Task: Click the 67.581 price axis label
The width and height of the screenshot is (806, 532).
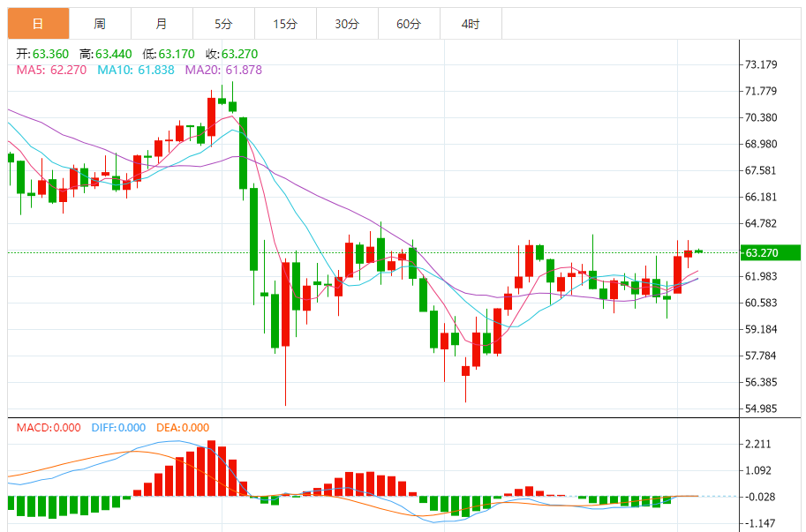Action: pyautogui.click(x=761, y=170)
